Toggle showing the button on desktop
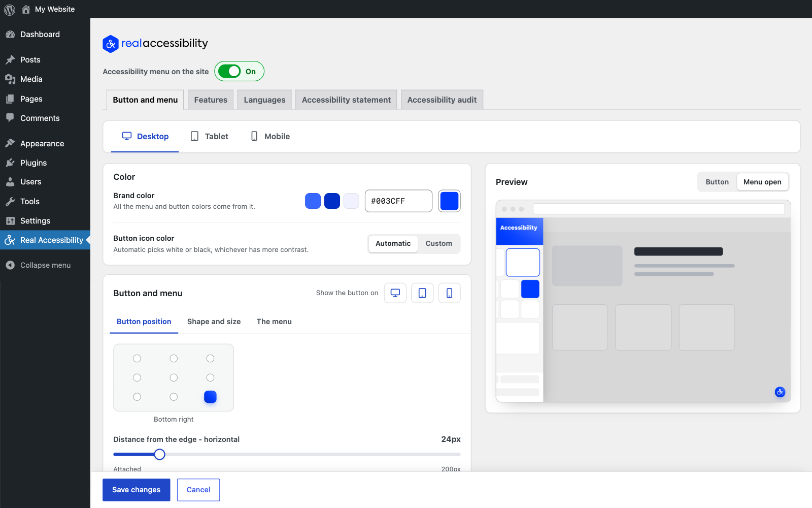The image size is (812, 508). click(395, 293)
